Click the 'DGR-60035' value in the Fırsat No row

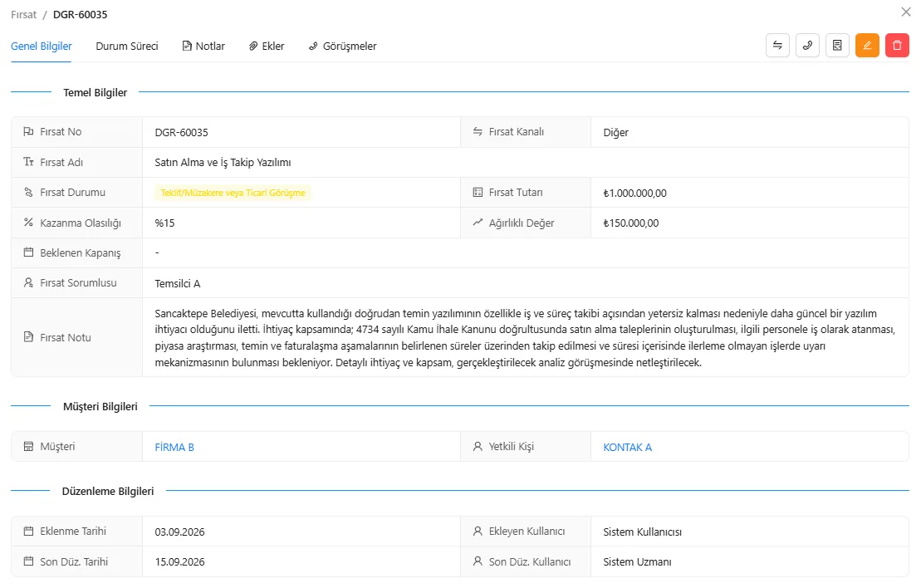coord(182,133)
